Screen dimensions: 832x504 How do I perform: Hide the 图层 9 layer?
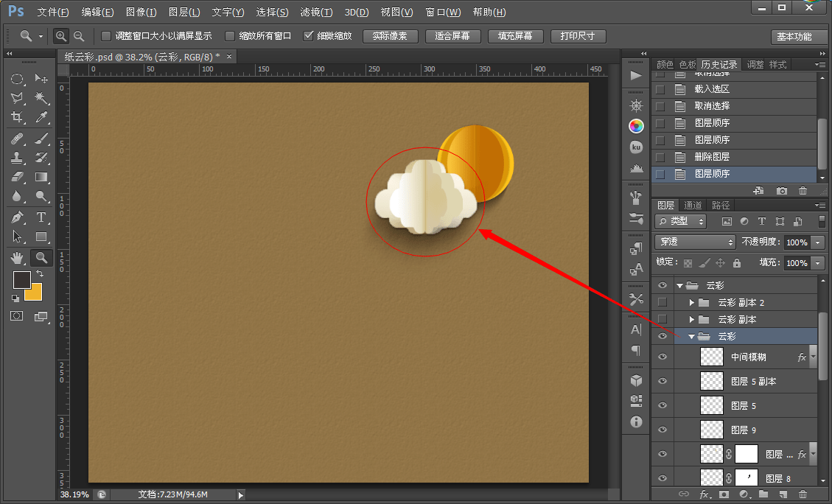click(x=663, y=430)
